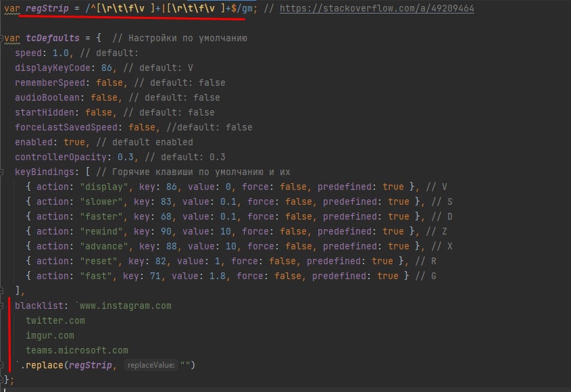Click the 'audioBoolean' property key
Screen dimensions: 571x392
[47, 97]
